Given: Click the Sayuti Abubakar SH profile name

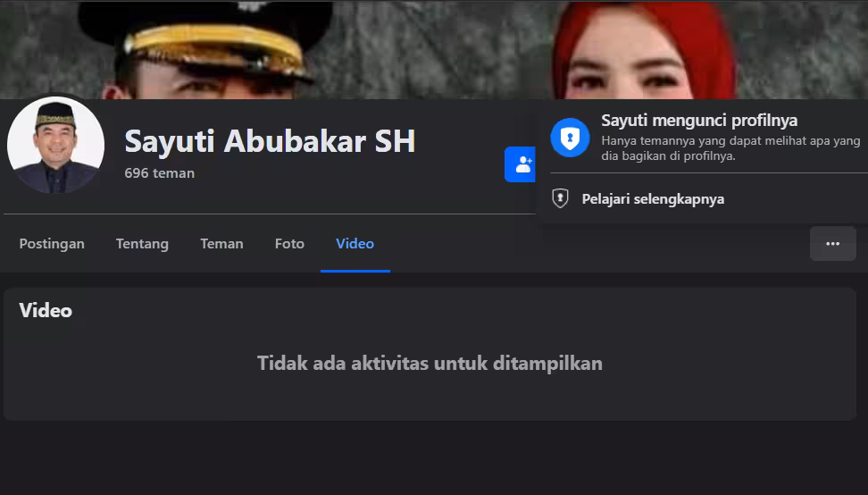Looking at the screenshot, I should (x=270, y=141).
